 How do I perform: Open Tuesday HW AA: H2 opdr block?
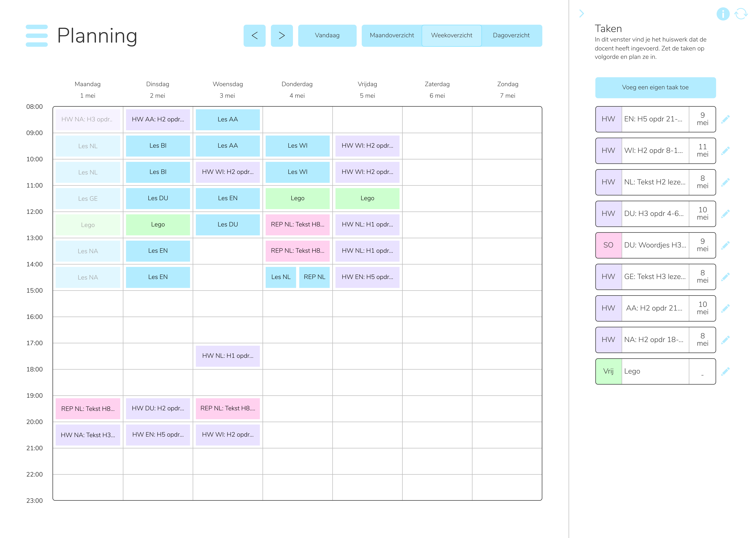click(x=158, y=120)
